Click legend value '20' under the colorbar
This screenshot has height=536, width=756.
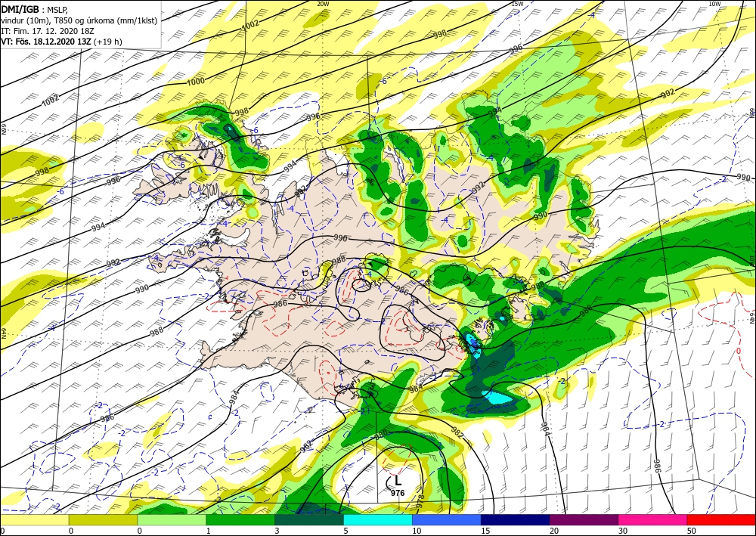click(x=554, y=531)
